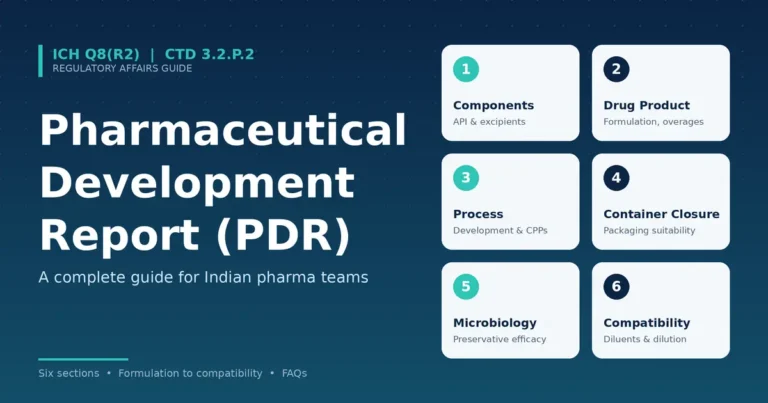This screenshot has width=768, height=403.
Task: Click the 'CTD 3.2.P.2' label
Action: pyautogui.click(x=210, y=54)
